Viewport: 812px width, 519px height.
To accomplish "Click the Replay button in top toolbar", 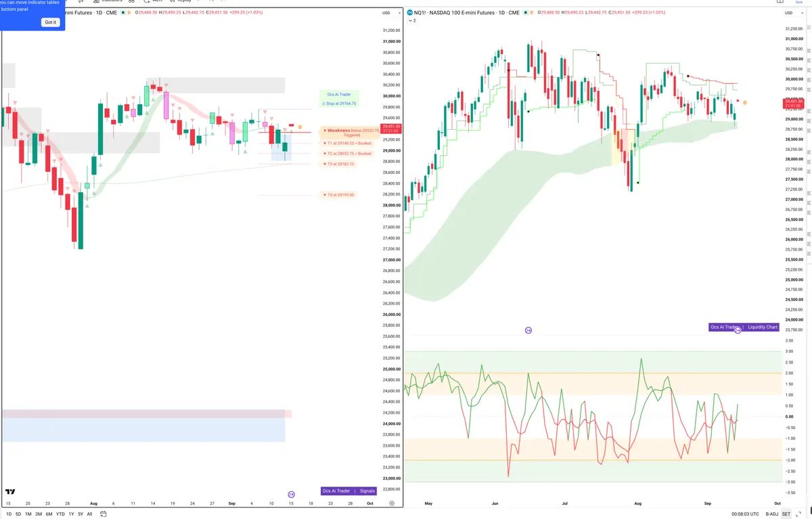I will point(180,1).
